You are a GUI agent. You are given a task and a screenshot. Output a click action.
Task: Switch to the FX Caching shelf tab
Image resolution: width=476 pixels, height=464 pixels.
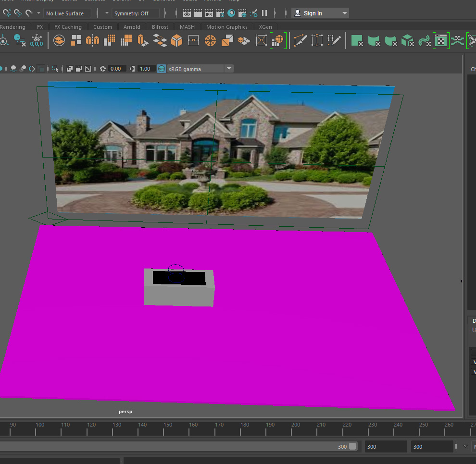(x=68, y=27)
